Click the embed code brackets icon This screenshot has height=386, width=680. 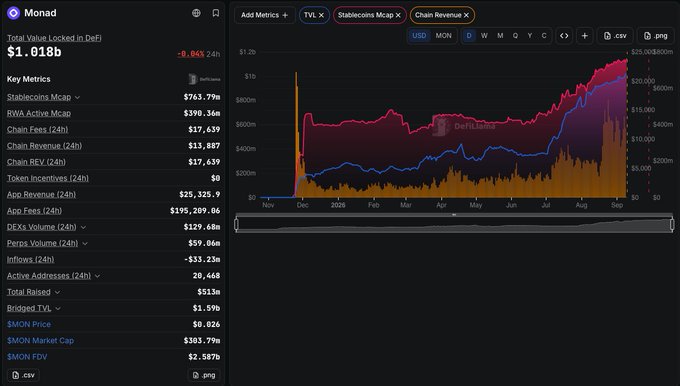[564, 36]
